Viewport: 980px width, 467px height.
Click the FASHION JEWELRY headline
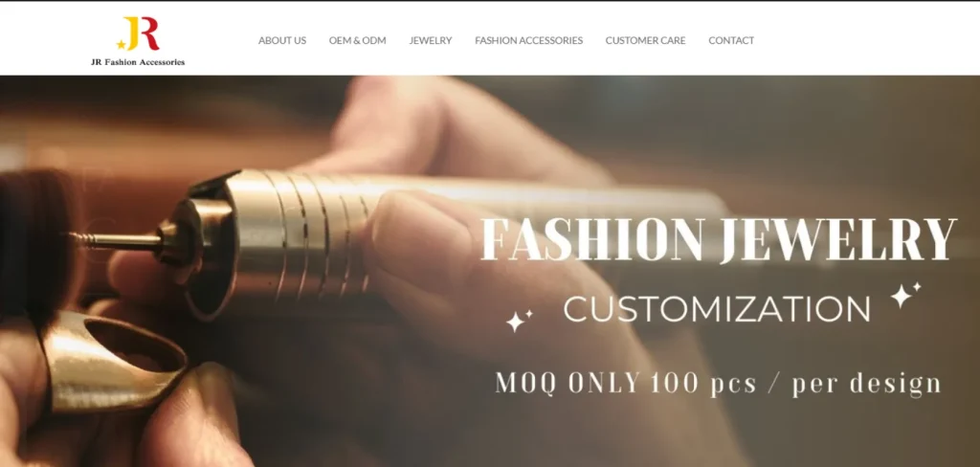[x=718, y=240]
